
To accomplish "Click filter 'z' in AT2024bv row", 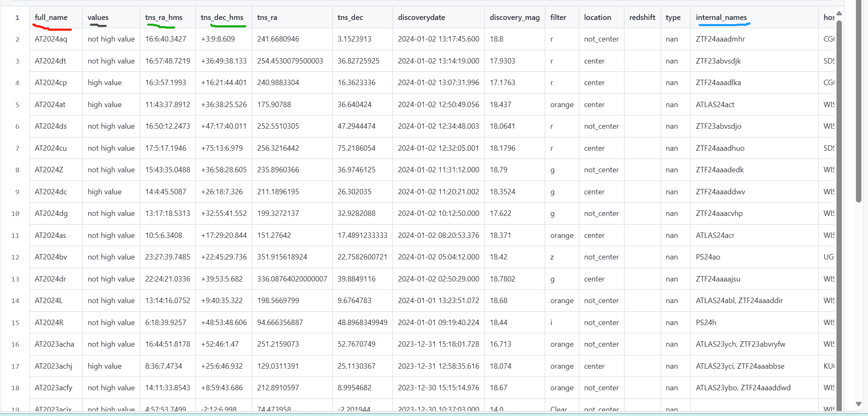I will [552, 257].
